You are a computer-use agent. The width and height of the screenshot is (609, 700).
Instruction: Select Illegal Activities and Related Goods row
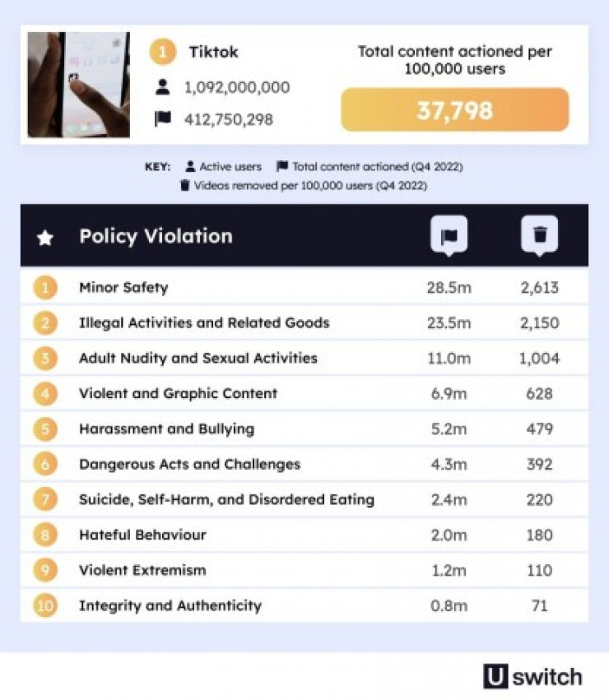[x=204, y=323]
